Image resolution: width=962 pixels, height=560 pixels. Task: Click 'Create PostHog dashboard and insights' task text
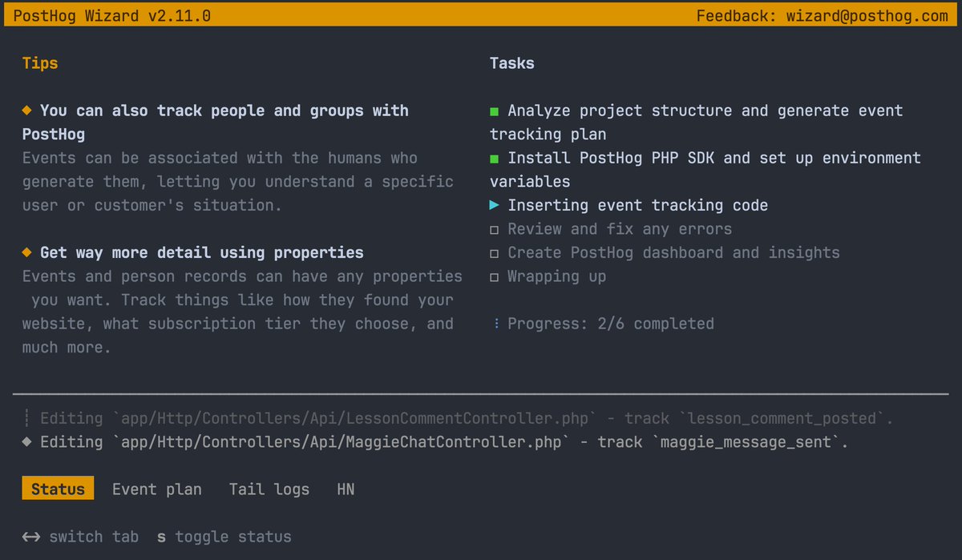click(673, 252)
